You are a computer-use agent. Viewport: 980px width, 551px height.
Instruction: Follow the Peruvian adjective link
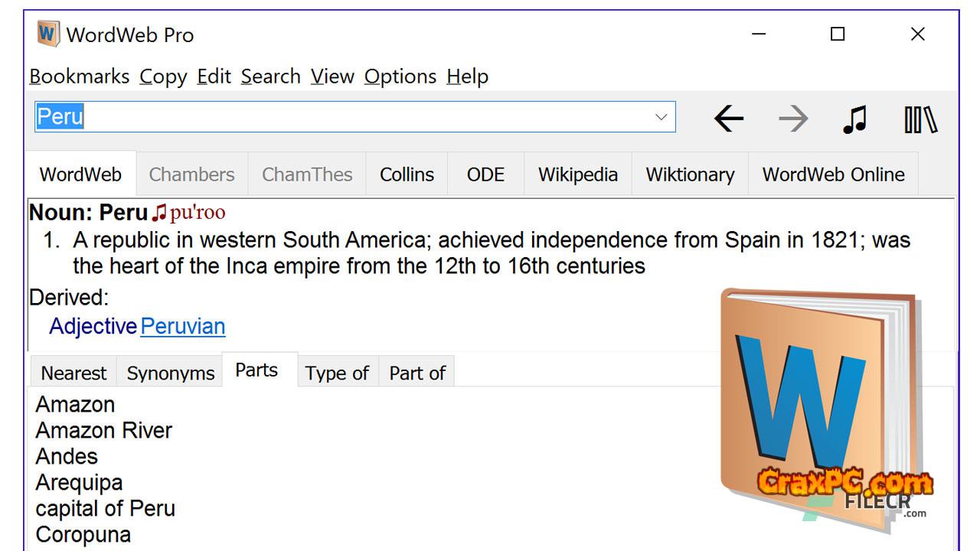click(x=183, y=327)
